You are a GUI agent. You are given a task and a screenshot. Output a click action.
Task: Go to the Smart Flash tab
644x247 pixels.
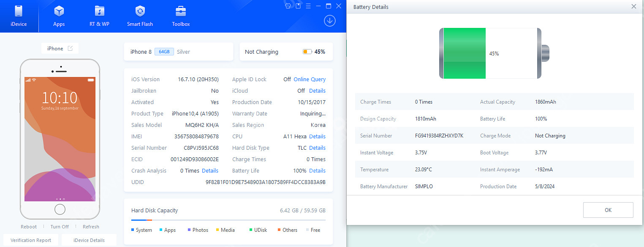(x=140, y=16)
